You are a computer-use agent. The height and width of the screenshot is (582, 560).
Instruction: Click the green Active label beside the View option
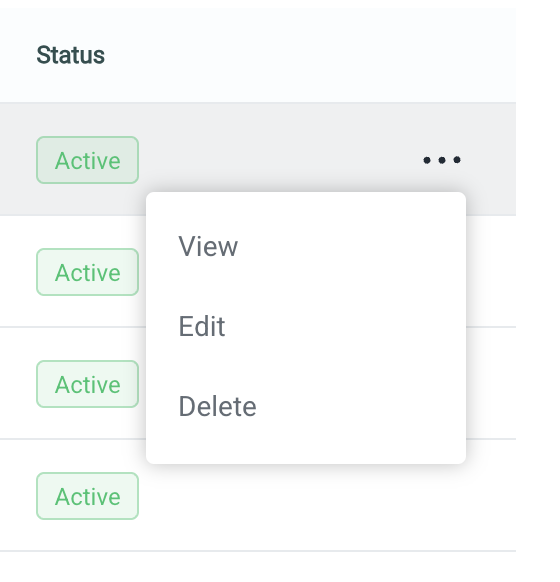[88, 272]
